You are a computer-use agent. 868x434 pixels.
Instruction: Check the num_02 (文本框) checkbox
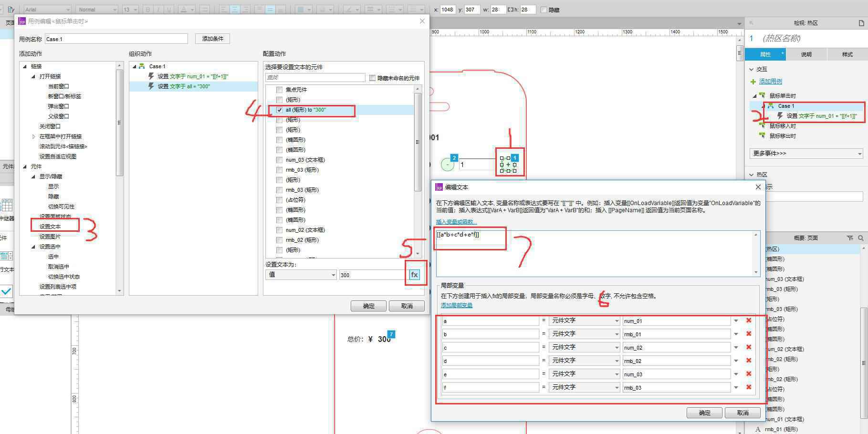tap(280, 230)
